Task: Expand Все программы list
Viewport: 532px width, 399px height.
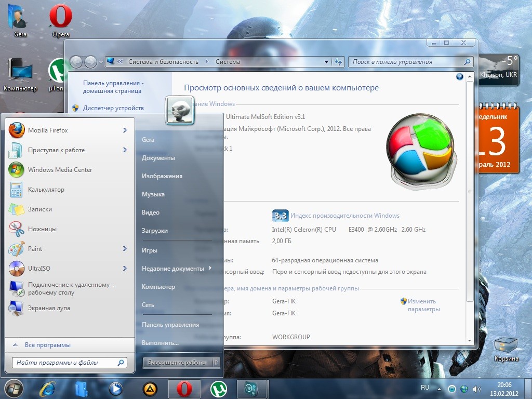Action: tap(47, 345)
